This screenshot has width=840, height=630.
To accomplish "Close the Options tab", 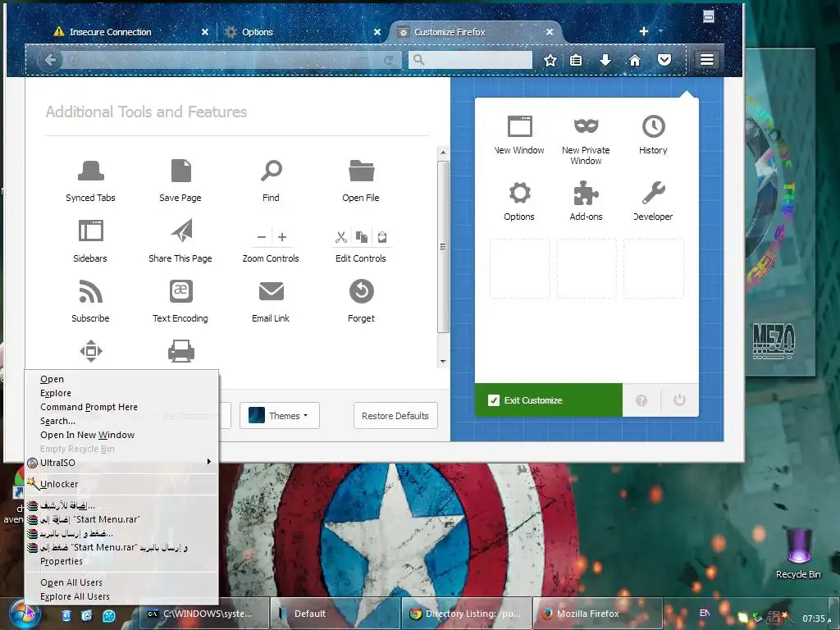I will pos(377,32).
